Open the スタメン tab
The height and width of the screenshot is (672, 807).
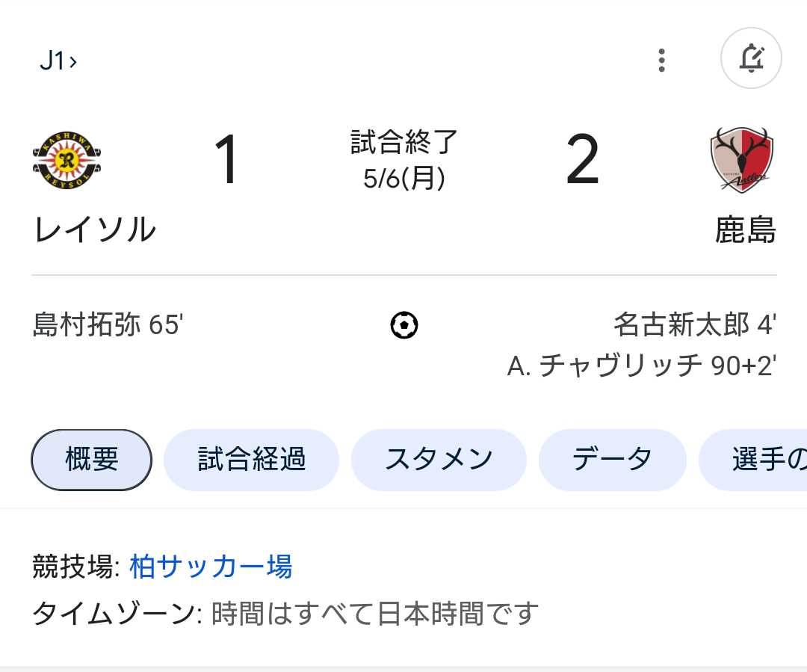click(439, 460)
